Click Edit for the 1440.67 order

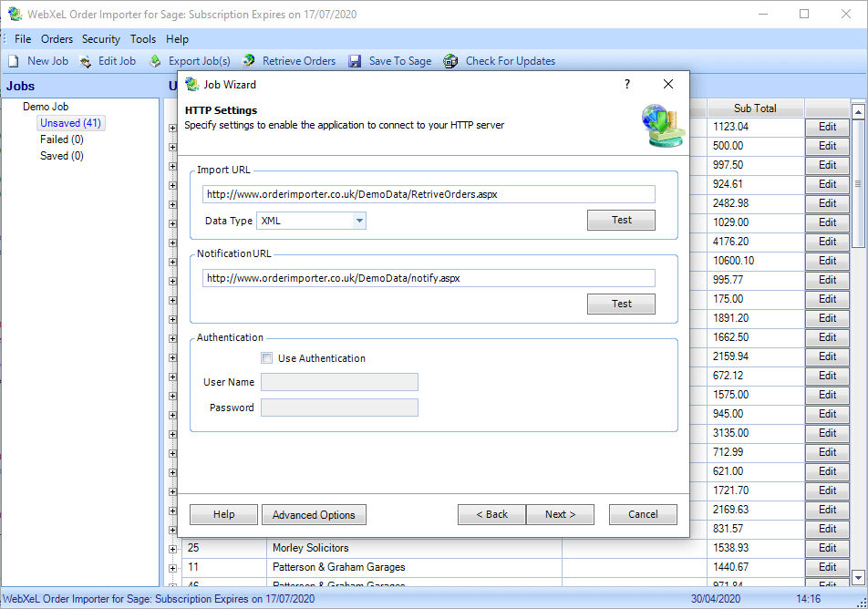click(x=827, y=567)
